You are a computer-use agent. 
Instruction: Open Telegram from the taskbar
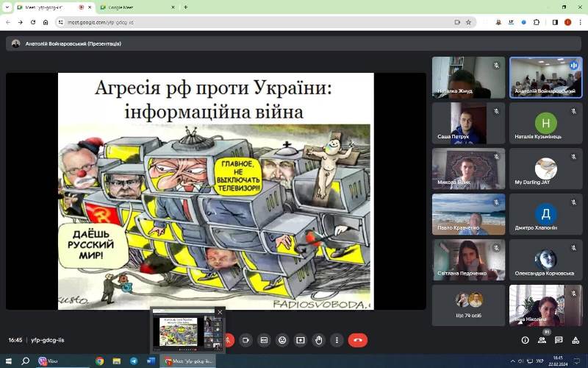point(134,361)
